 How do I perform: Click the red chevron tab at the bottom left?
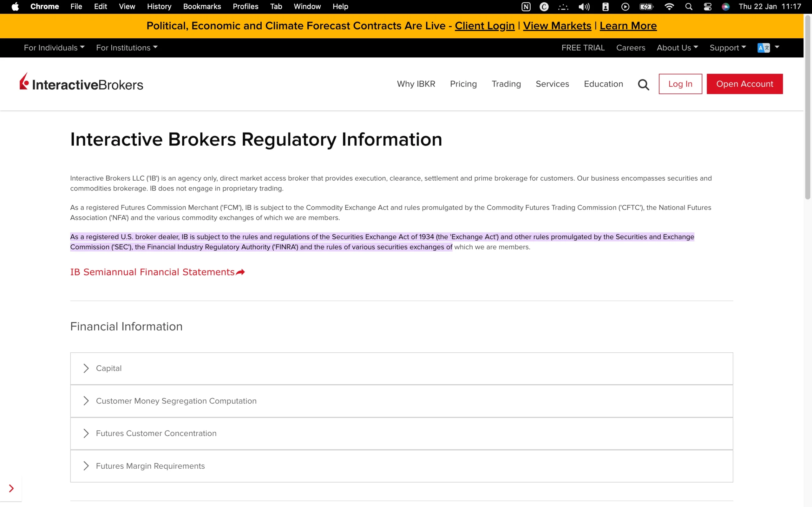tap(11, 488)
